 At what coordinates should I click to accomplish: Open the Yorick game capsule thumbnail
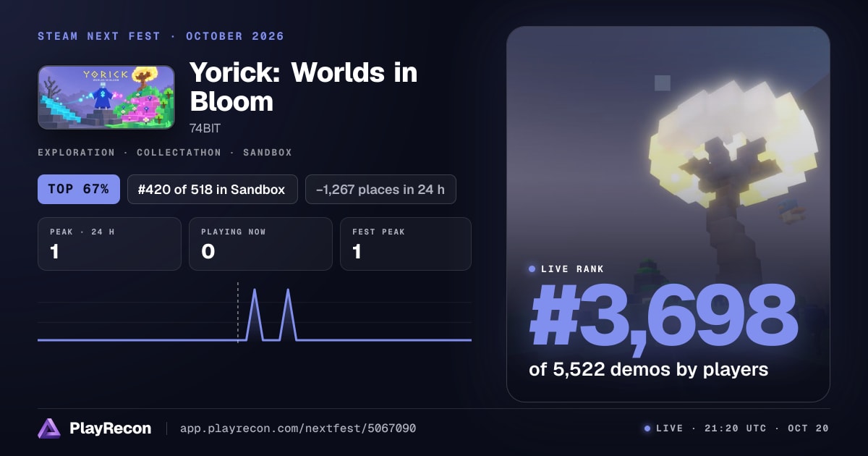(x=106, y=98)
